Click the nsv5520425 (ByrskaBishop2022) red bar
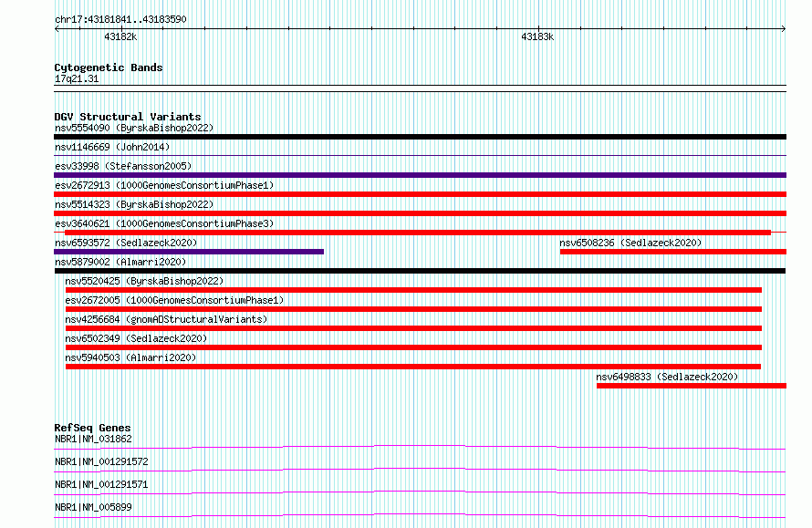 [x=414, y=290]
